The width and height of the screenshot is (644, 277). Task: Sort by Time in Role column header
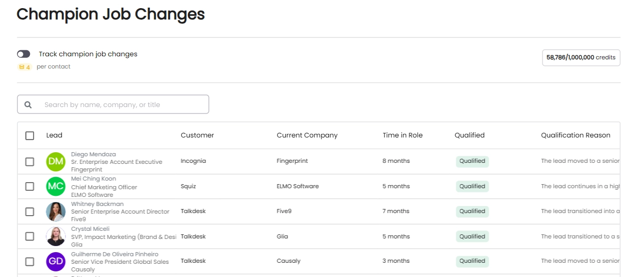[402, 135]
